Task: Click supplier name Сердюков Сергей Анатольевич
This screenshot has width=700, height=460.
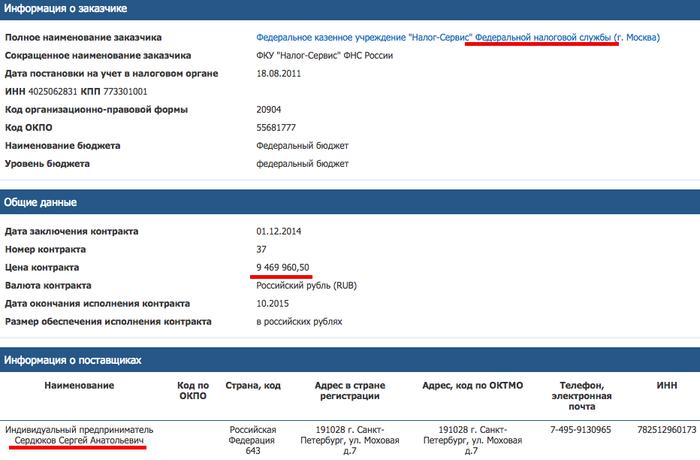Action: click(x=79, y=441)
